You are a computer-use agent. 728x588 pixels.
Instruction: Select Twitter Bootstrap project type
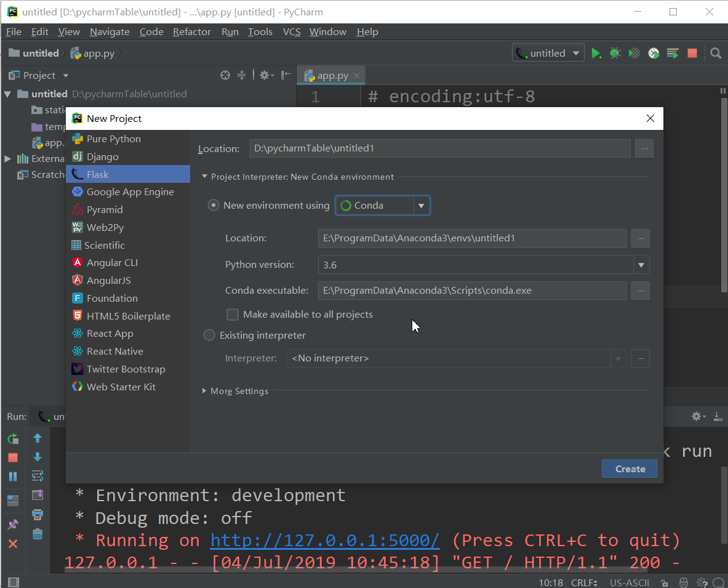click(x=128, y=369)
